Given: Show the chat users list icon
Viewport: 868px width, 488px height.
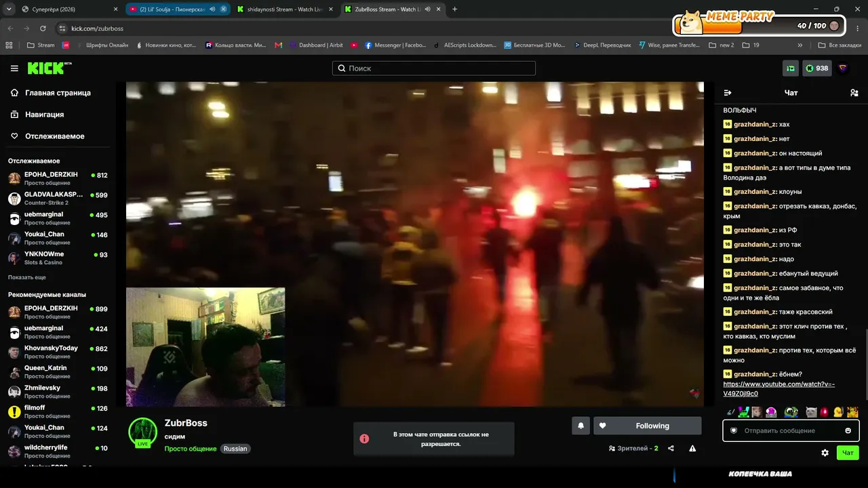Looking at the screenshot, I should tap(854, 93).
